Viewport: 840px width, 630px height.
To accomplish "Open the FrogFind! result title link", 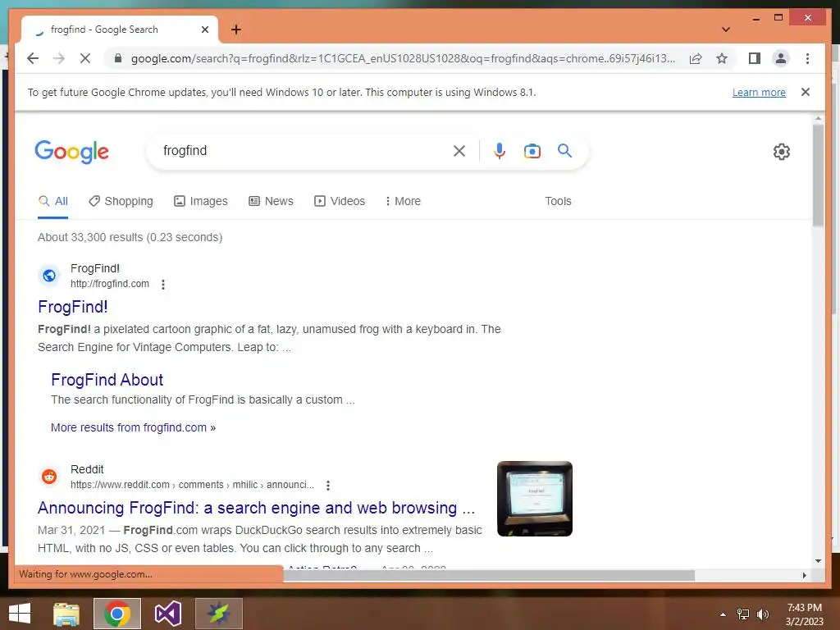I will [73, 307].
